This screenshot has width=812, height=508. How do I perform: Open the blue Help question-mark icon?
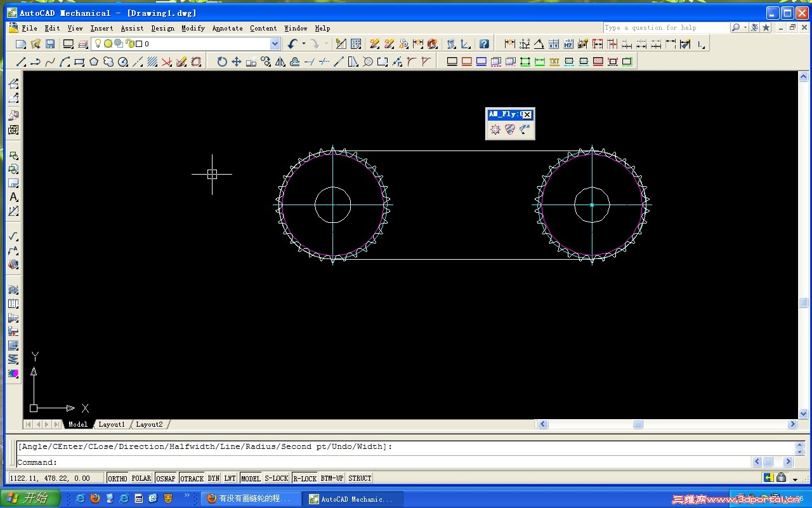[x=484, y=44]
